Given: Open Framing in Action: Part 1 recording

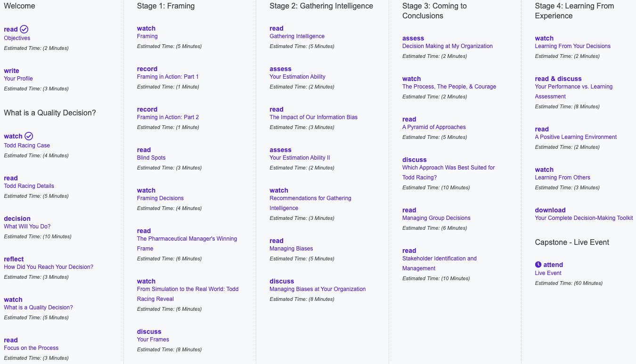Looking at the screenshot, I should [x=168, y=77].
